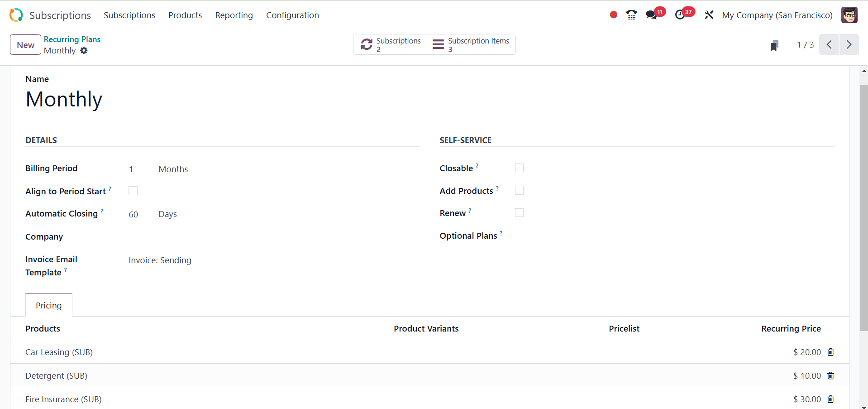Screen dimensions: 868x409
Task: Select the Pricing tab
Action: pyautogui.click(x=49, y=305)
